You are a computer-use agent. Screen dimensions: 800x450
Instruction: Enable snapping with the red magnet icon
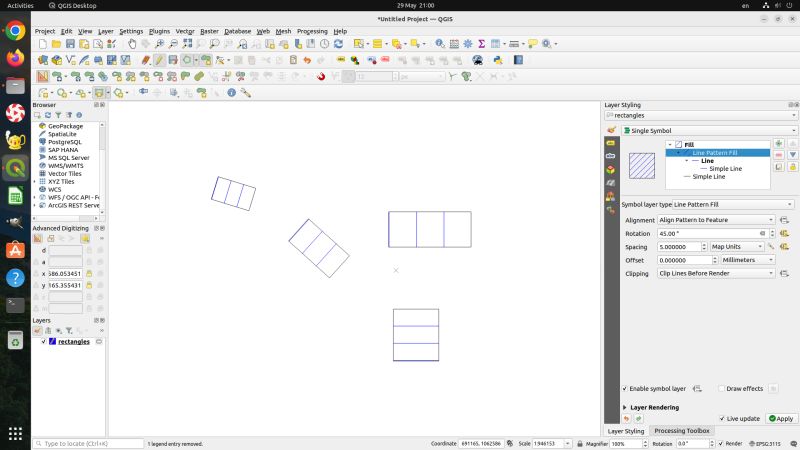pyautogui.click(x=321, y=77)
